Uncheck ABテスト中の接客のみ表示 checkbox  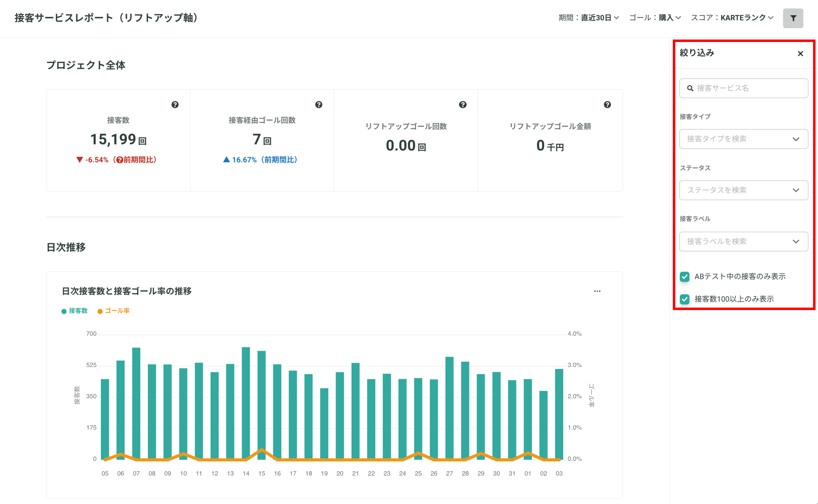point(684,276)
